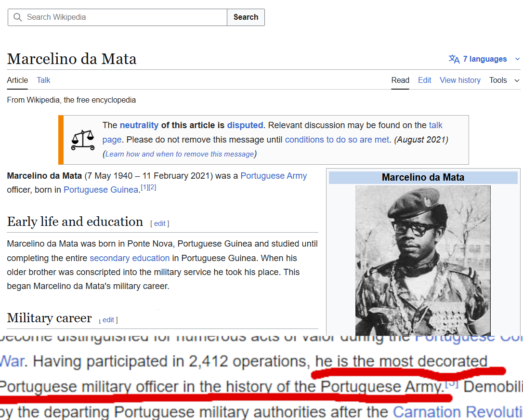Image resolution: width=523 pixels, height=420 pixels.
Task: Click the Marcelino da Mata page title
Action: pyautogui.click(x=72, y=59)
